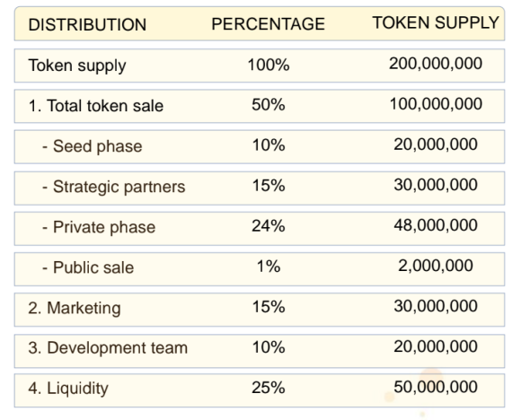The image size is (530, 420).
Task: Select the Seed phase row label
Action: click(93, 146)
